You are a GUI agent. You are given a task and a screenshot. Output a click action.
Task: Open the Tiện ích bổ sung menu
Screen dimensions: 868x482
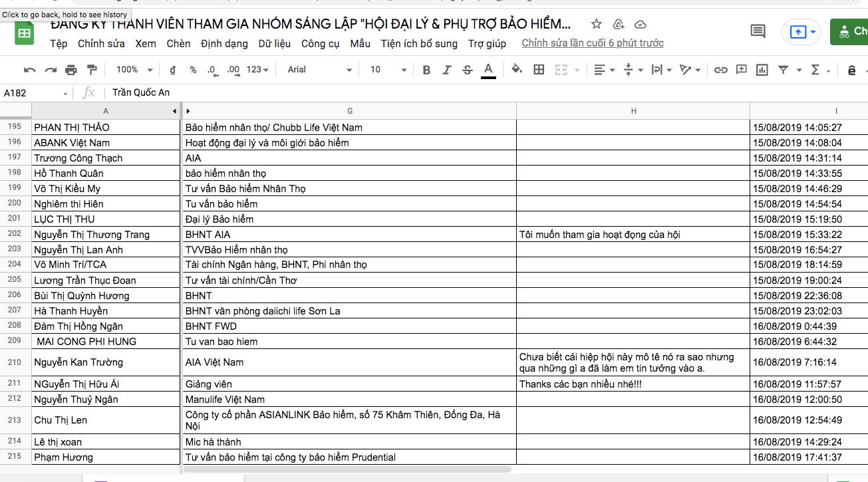(x=419, y=43)
